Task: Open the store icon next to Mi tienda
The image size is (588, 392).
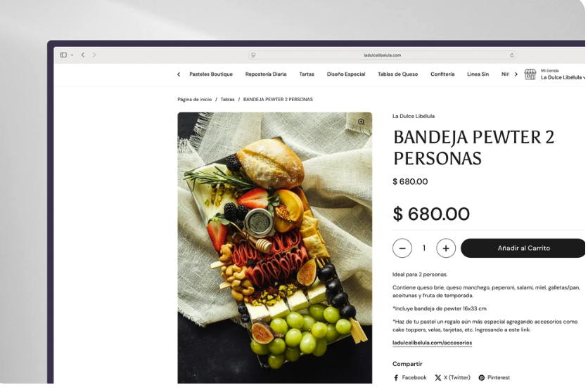Action: point(530,74)
